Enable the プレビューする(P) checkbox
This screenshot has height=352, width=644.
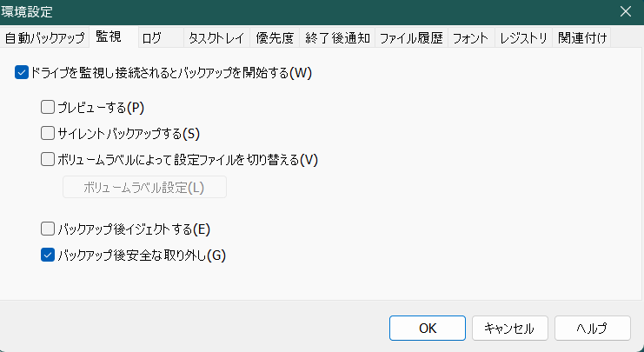tap(48, 108)
